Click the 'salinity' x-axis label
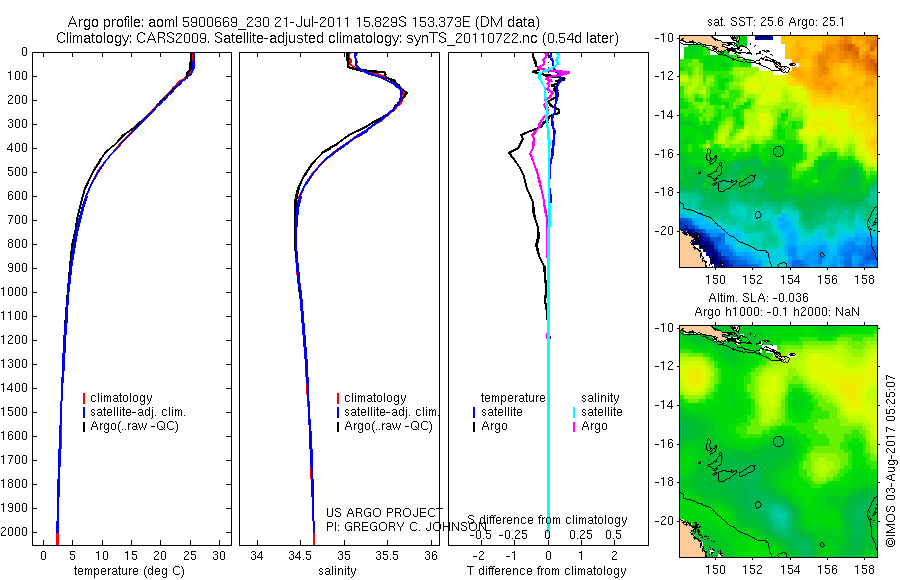The height and width of the screenshot is (580, 900). click(338, 571)
